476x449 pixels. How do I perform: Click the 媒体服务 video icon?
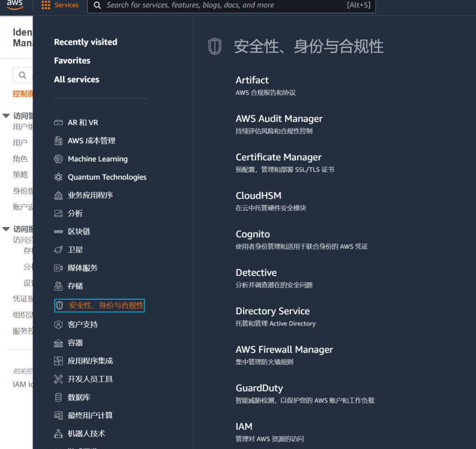(58, 268)
